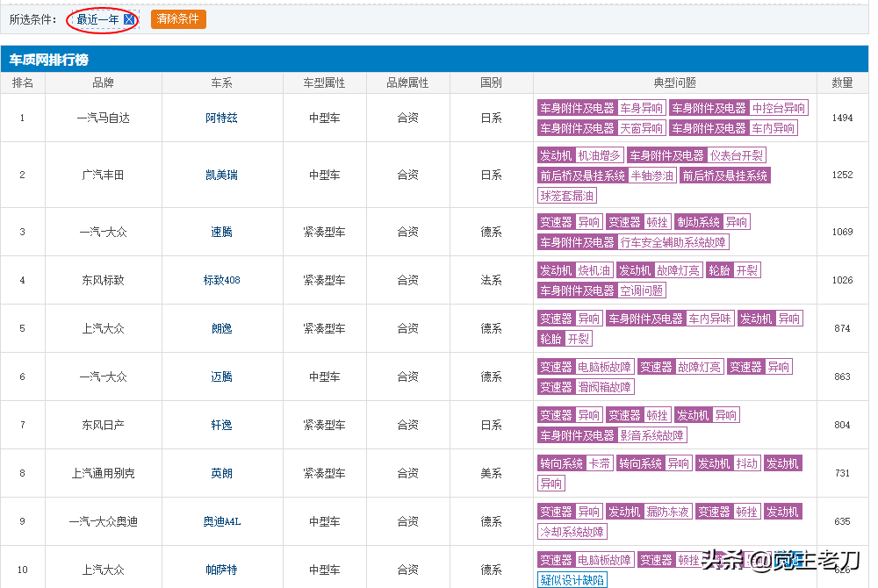Open the 标致408 car series link
The height and width of the screenshot is (588, 878).
pos(222,280)
